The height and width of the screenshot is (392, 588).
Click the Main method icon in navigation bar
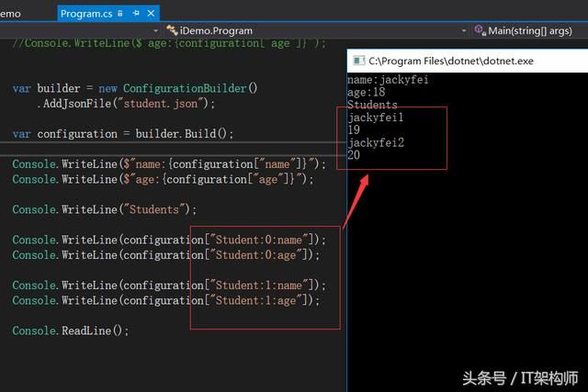pos(480,30)
